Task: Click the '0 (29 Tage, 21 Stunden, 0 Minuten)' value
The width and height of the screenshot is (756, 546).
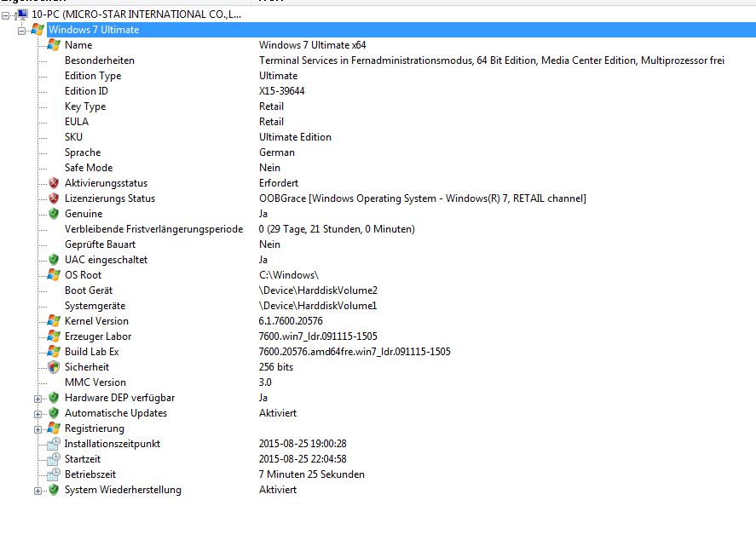Action: 337,229
